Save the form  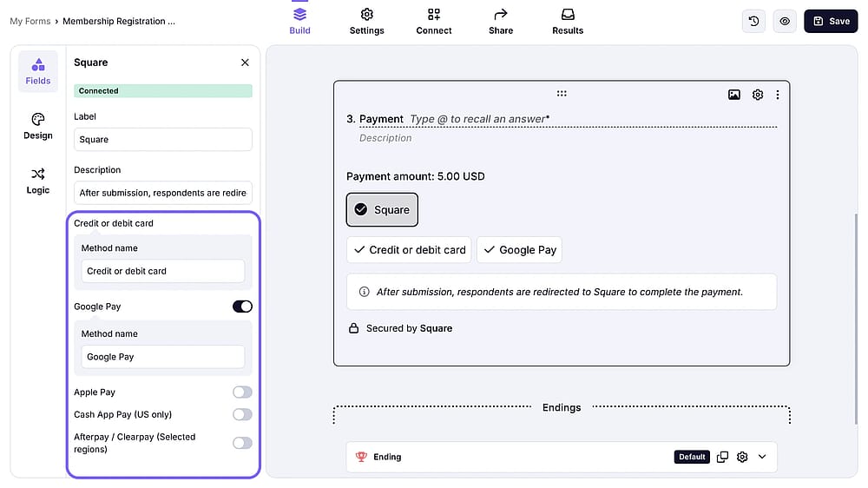(831, 21)
